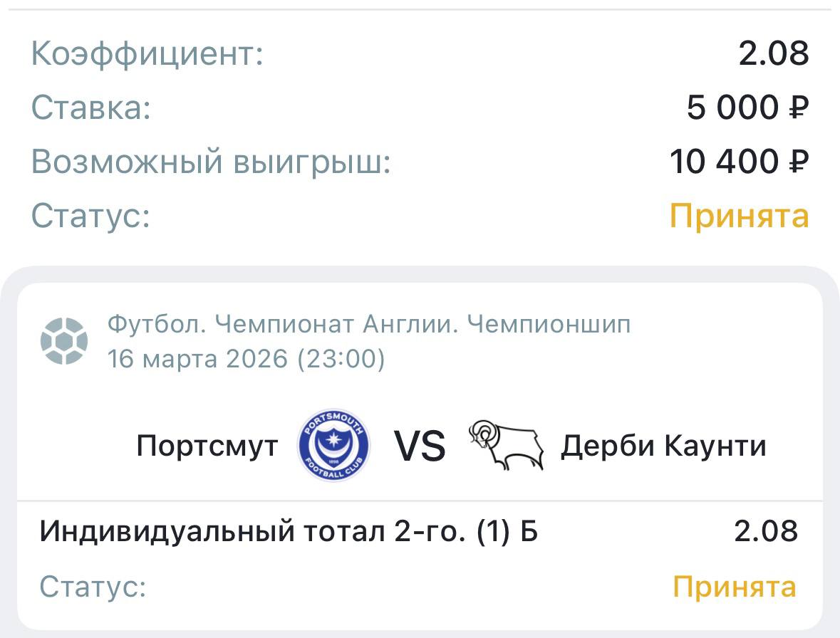Tap the Индивидуальный тотал 2-го. (1) Б bet line
Viewport: 840px width, 638px height.
coord(289,531)
